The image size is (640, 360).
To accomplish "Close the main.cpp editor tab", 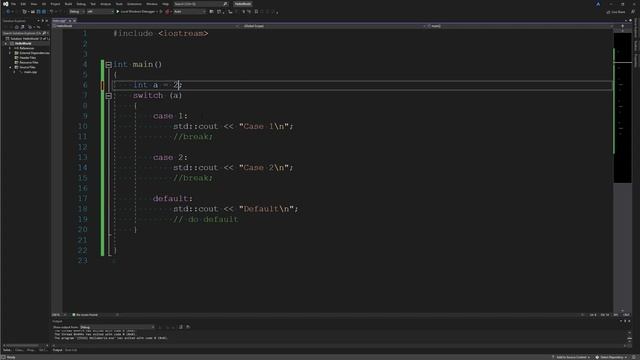I will coord(74,20).
